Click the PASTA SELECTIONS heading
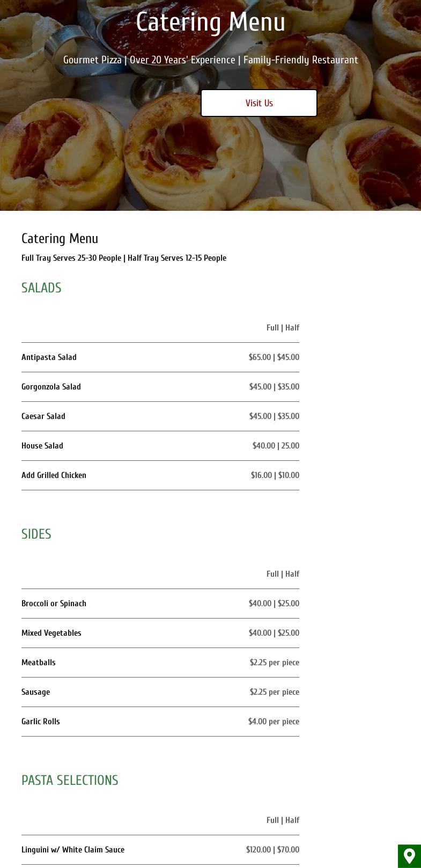 70,781
